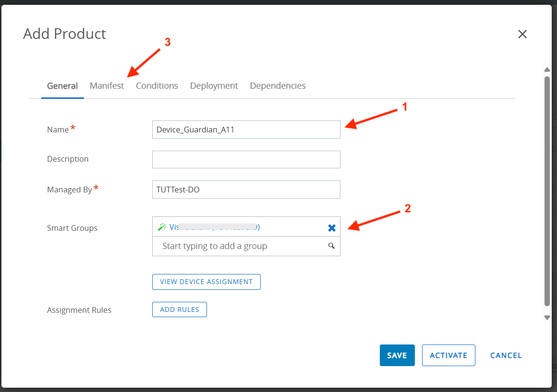557x392 pixels.
Task: Click the magnifier icon in group search
Action: point(331,246)
